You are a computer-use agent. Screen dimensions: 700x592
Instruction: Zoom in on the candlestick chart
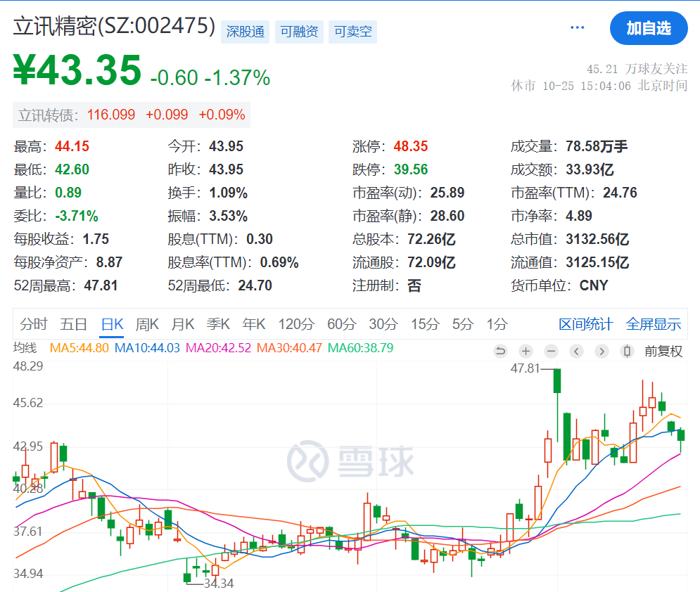(x=525, y=351)
